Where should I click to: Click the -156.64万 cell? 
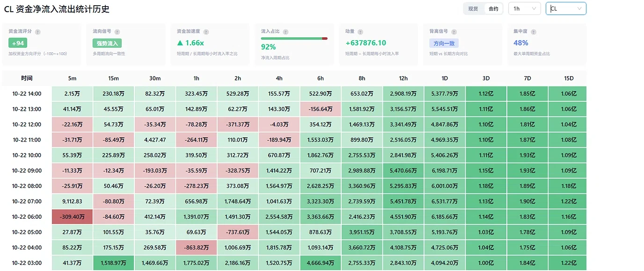click(321, 109)
